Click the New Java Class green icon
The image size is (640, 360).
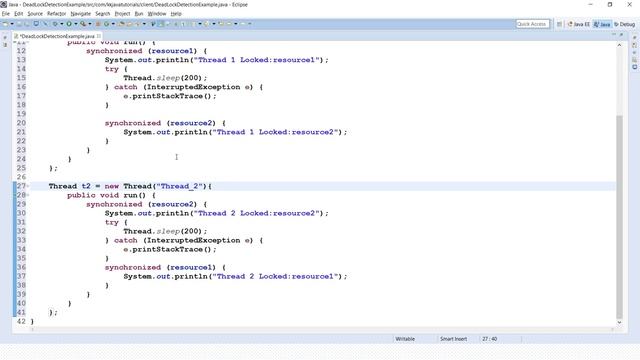pos(107,24)
